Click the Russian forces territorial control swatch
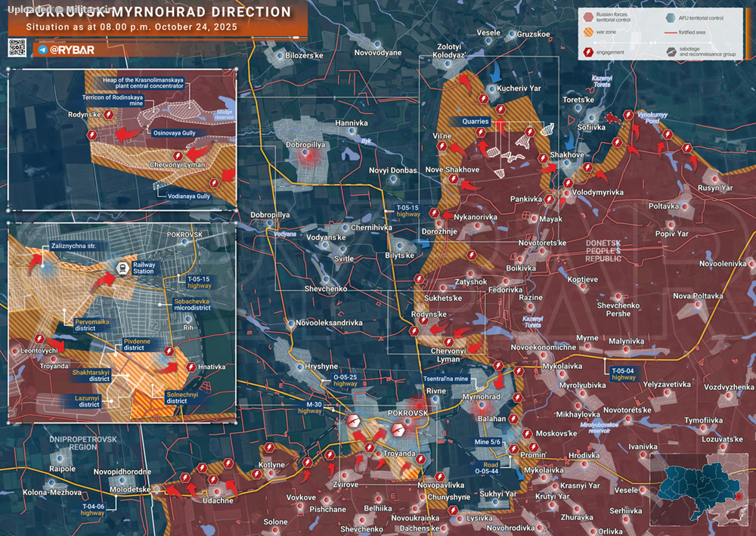Viewport: 756px width, 536px height. [x=587, y=16]
